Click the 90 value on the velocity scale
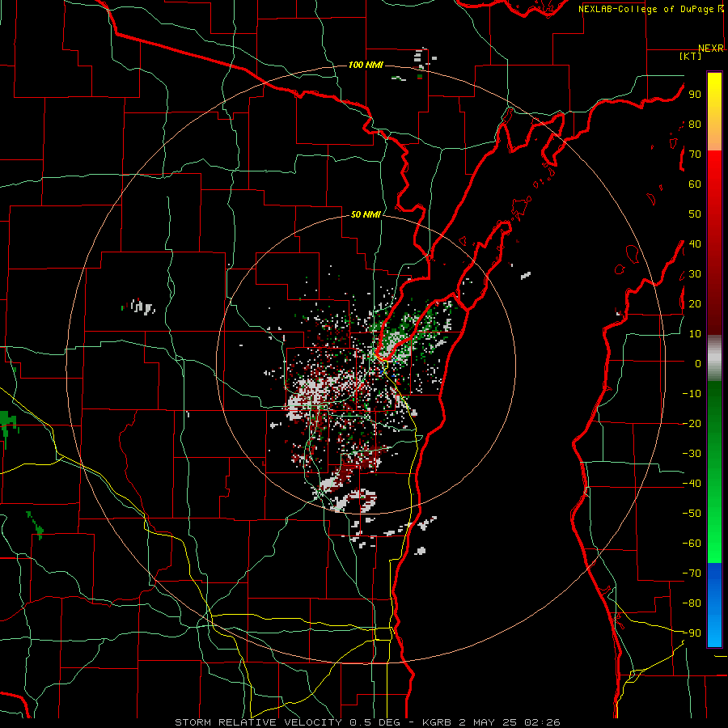Viewport: 728px width, 728px height. (695, 95)
